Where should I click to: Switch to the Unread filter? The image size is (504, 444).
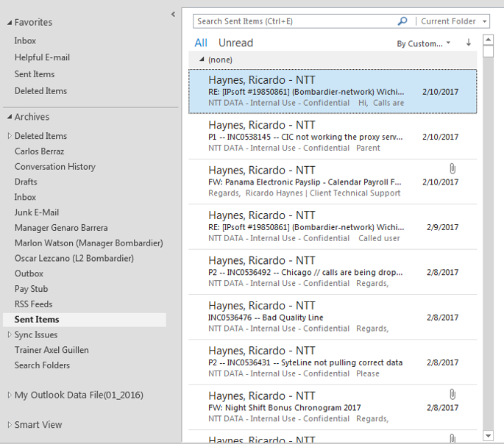click(x=235, y=43)
